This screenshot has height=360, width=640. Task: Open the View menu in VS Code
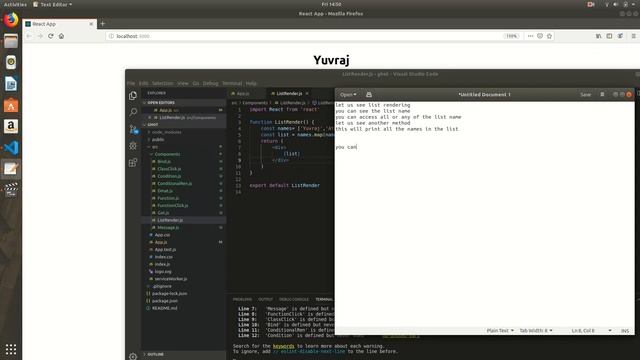[x=182, y=83]
